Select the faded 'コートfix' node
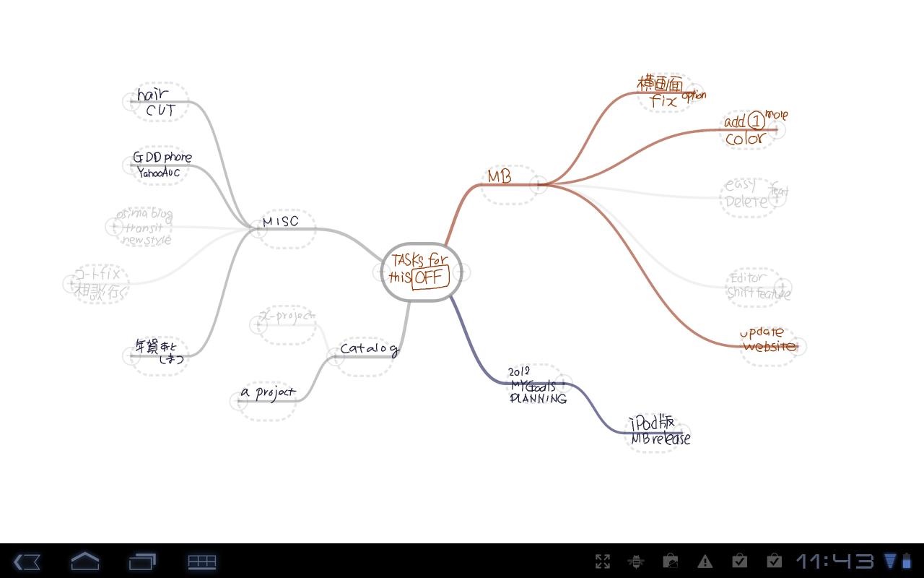Screen dimensions: 924x578 [99, 283]
